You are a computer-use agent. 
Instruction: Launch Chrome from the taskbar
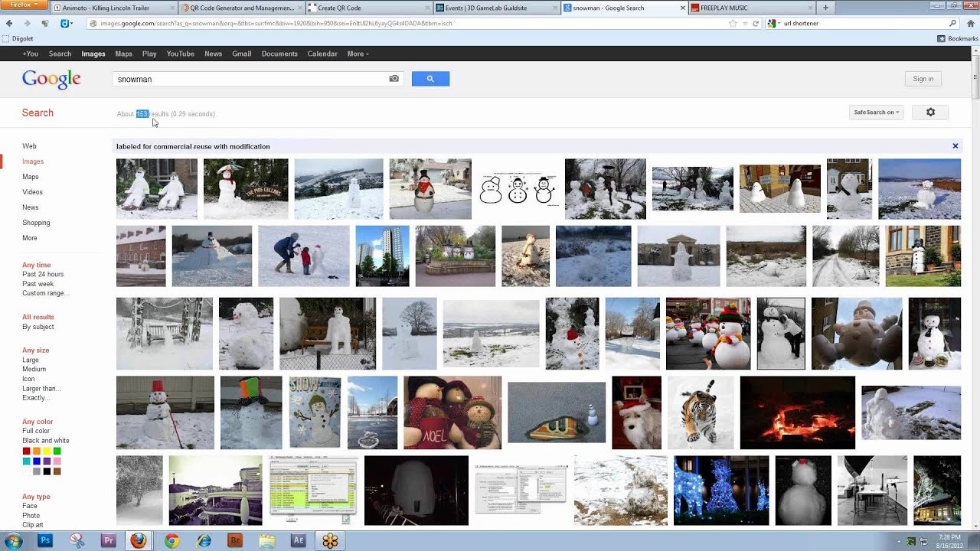coord(171,541)
